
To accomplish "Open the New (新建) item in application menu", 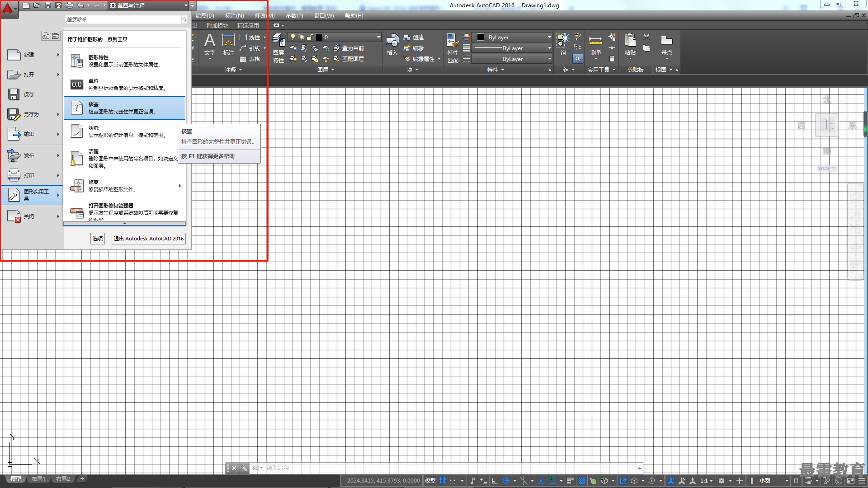I will click(32, 55).
